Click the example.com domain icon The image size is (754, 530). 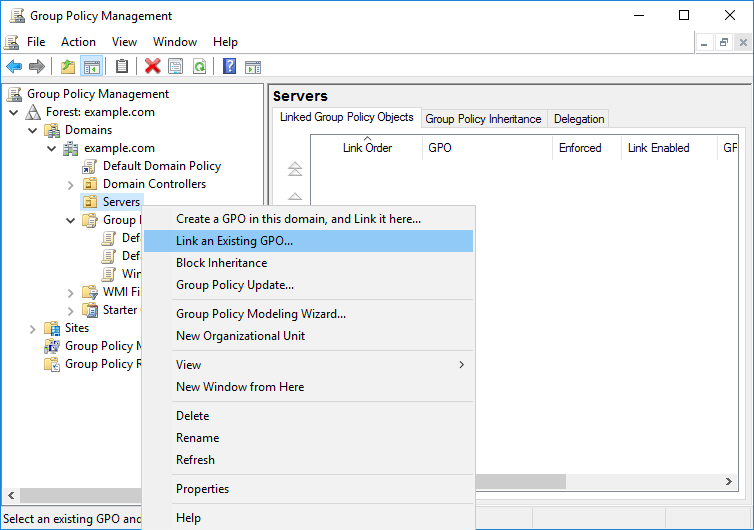tap(71, 148)
